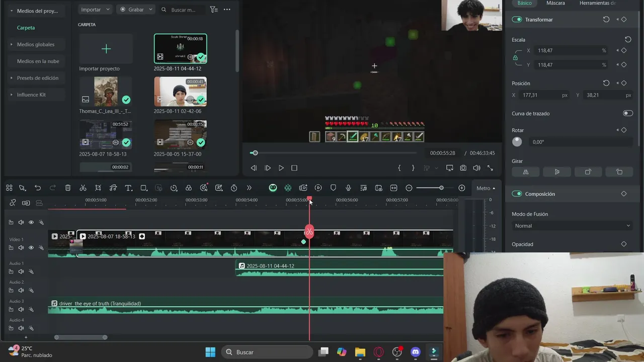Select the crop tool in timeline toolbar

tap(98, 188)
